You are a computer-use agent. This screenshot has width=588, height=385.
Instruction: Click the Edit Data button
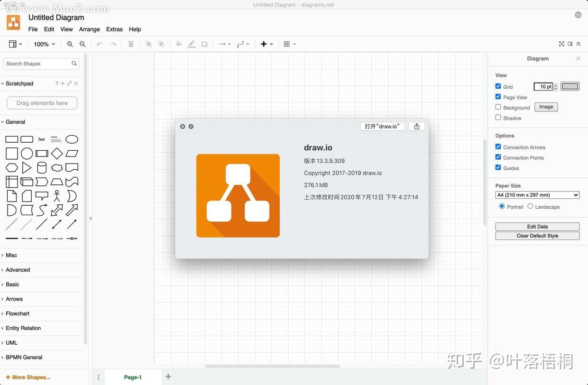(537, 226)
